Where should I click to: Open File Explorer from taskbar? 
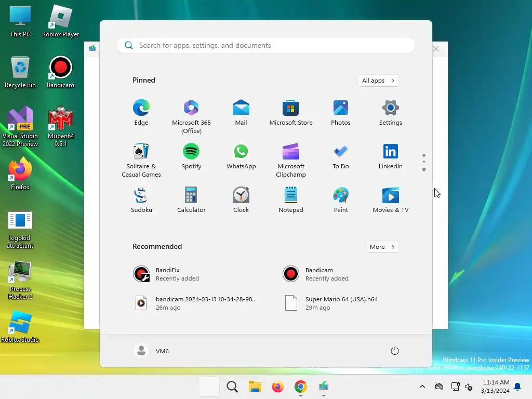coord(255,387)
